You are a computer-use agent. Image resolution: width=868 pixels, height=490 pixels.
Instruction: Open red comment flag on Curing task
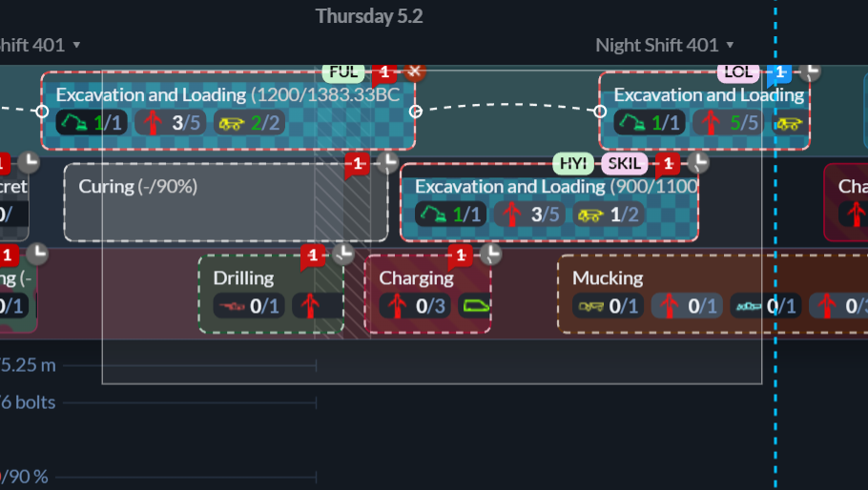pos(357,165)
